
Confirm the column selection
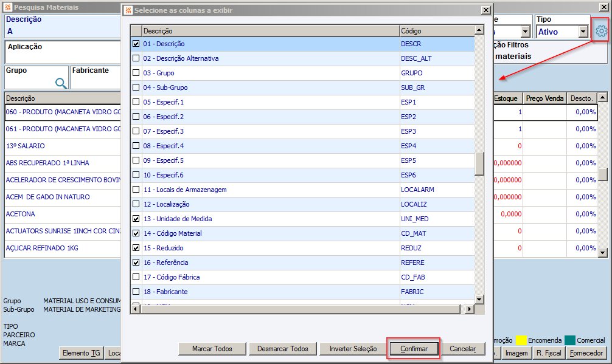click(414, 349)
